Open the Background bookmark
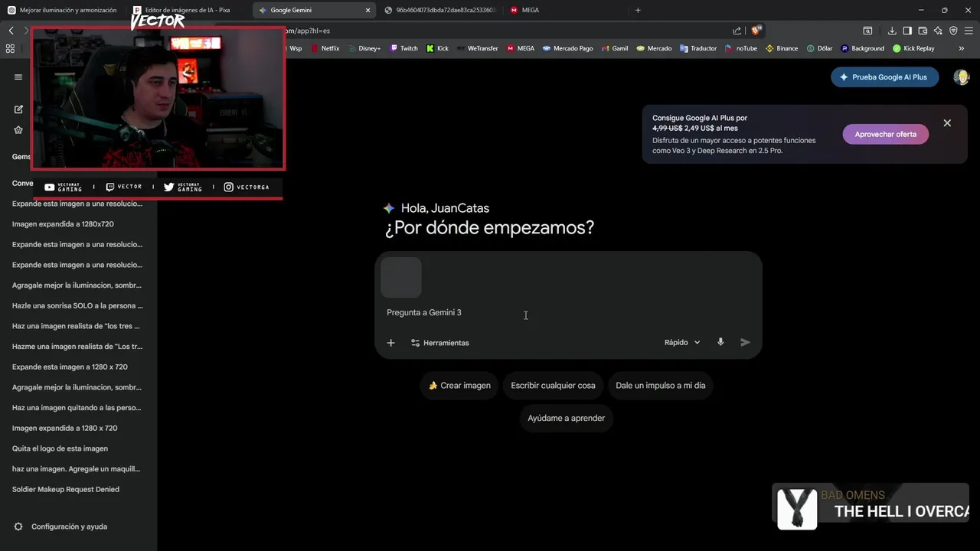 click(862, 48)
